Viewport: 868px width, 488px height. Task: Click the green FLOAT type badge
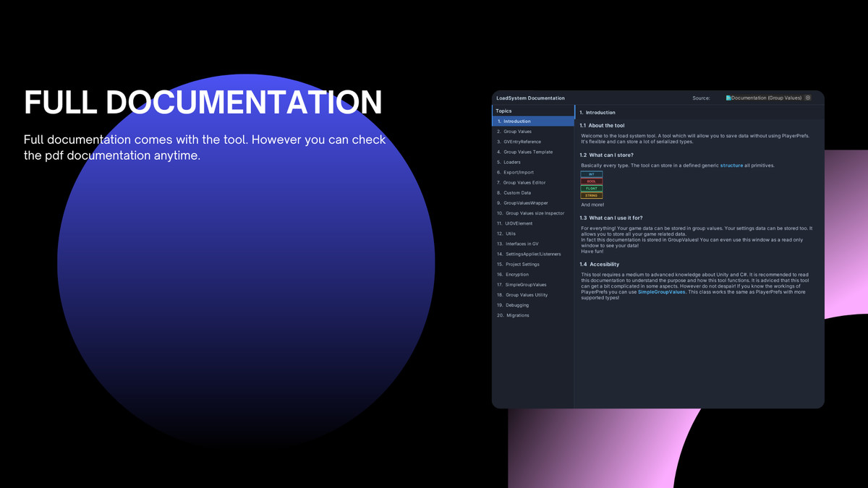[x=591, y=189]
